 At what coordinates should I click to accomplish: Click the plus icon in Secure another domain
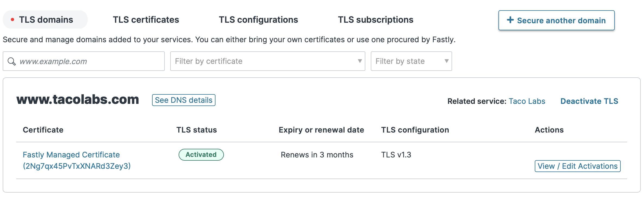[x=511, y=20]
